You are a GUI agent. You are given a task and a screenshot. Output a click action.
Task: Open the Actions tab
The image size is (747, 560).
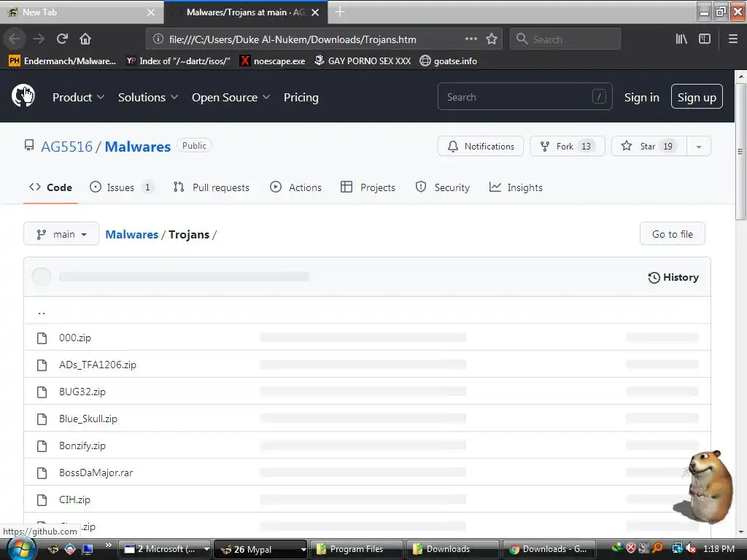click(296, 187)
